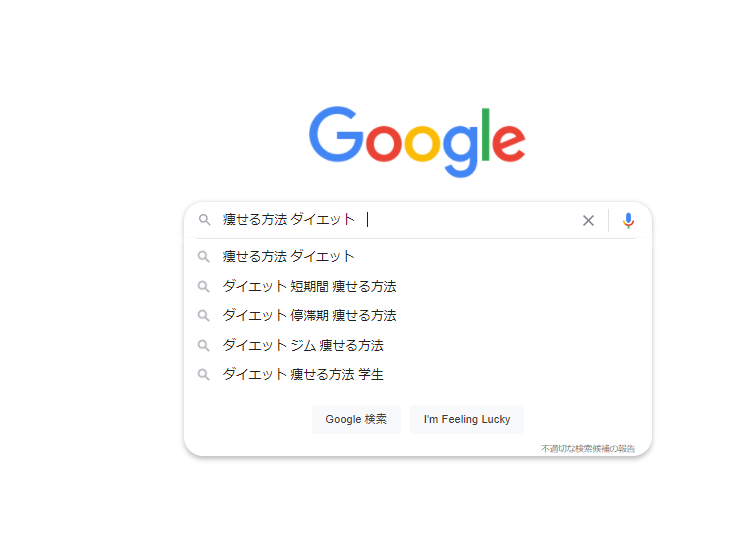Click magnifier icon beside ジム suggestion

tap(204, 346)
